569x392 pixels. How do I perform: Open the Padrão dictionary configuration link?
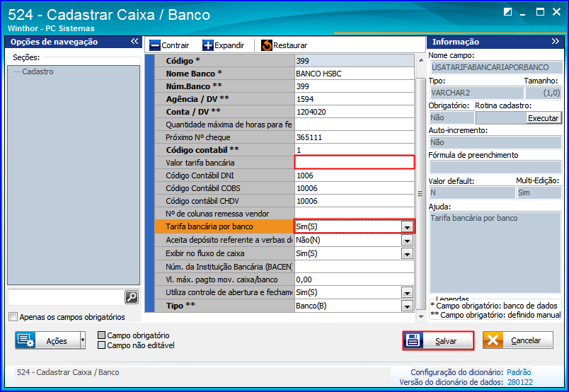point(519,372)
